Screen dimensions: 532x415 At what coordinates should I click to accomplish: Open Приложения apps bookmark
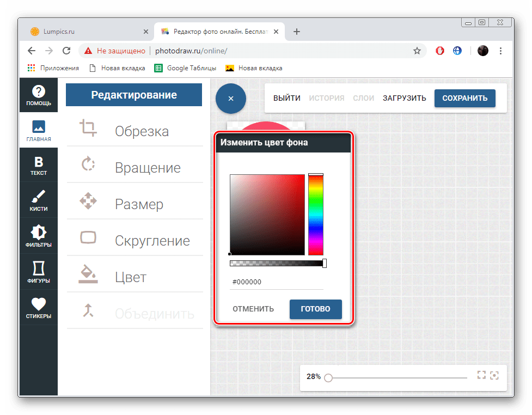(53, 68)
